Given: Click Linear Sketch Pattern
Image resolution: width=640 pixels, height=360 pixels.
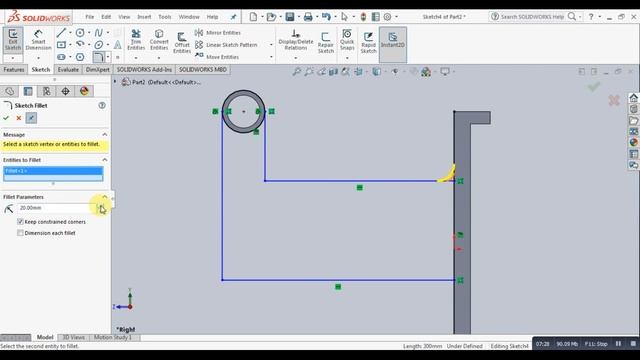Looking at the screenshot, I should point(227,45).
